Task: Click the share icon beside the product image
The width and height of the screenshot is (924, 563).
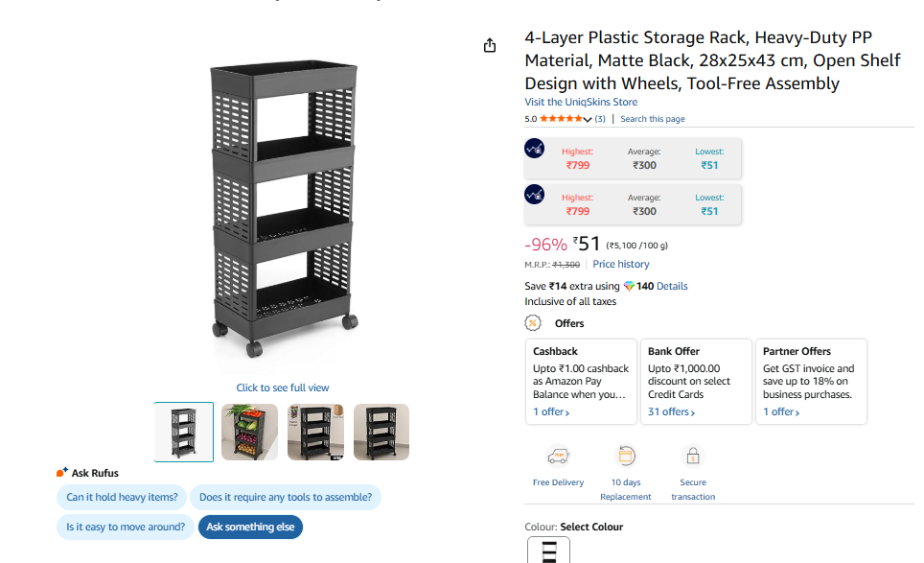Action: [x=490, y=45]
